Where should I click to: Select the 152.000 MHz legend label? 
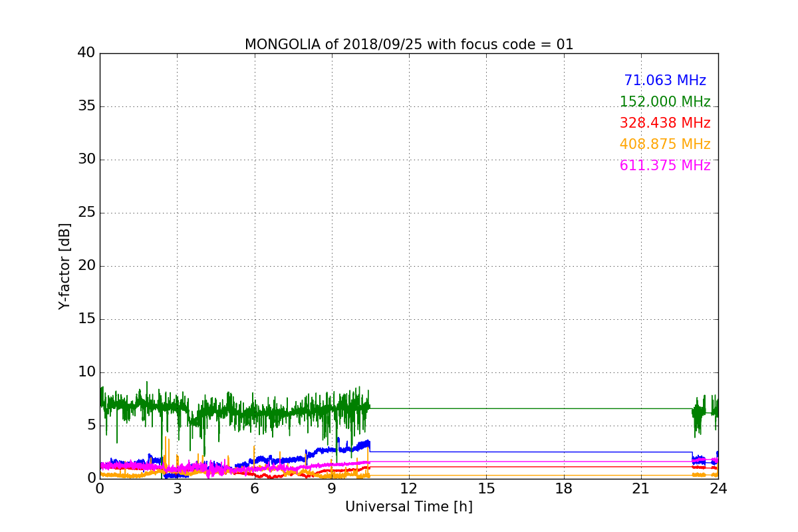tap(665, 102)
